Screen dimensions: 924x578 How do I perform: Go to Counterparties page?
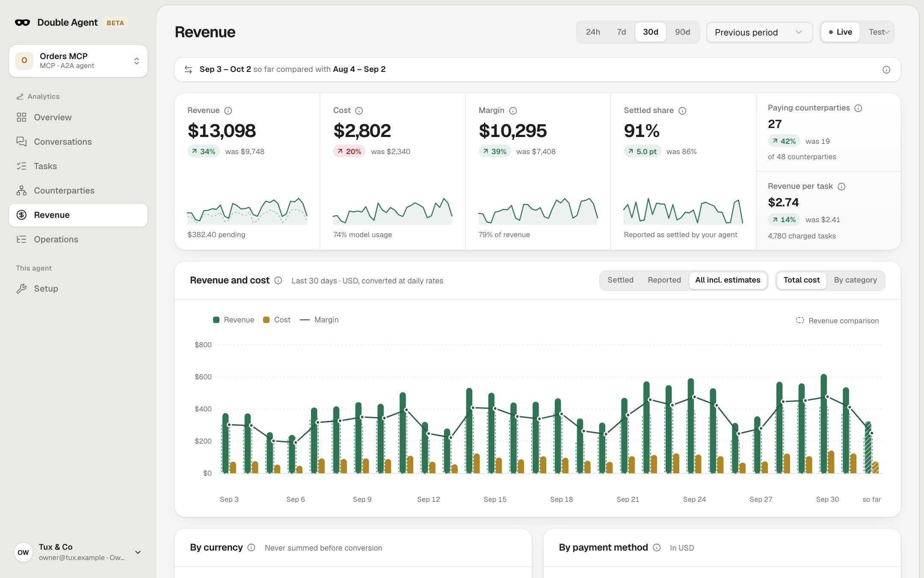(78, 191)
